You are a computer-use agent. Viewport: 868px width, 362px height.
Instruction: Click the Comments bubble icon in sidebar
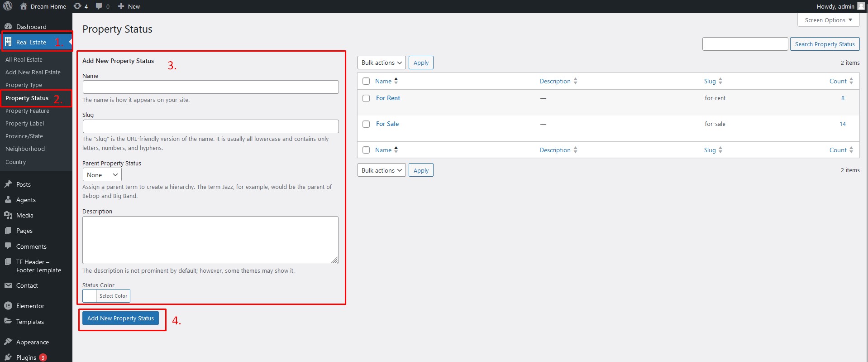8,246
